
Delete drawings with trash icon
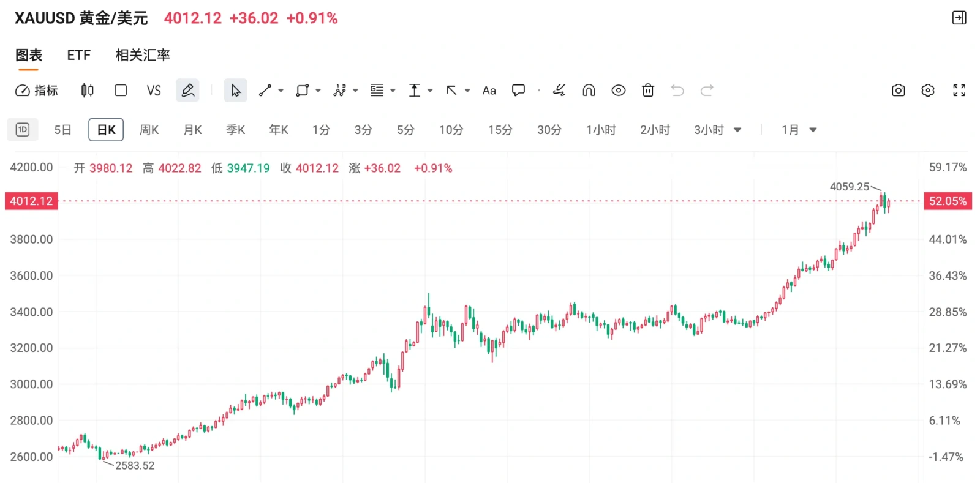[648, 90]
